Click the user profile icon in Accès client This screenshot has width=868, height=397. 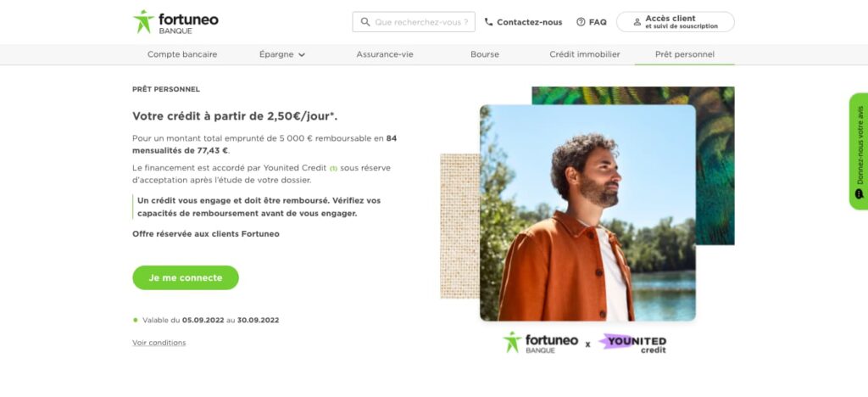point(637,22)
